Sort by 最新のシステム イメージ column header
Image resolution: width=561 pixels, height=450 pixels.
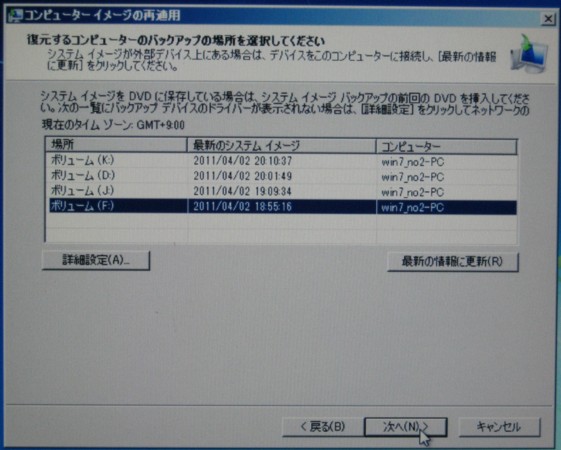coord(281,146)
